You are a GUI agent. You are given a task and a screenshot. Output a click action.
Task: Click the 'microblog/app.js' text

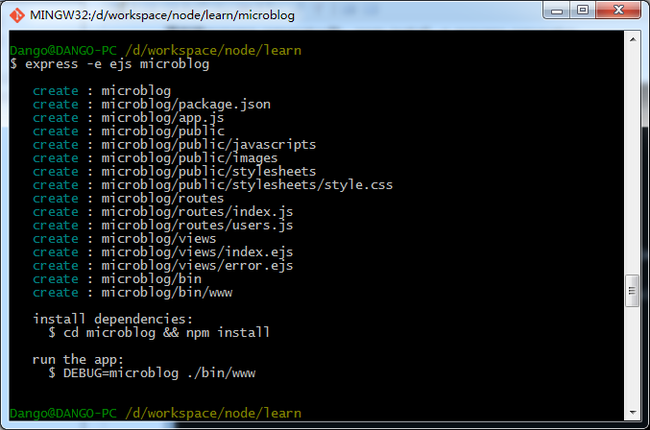click(162, 118)
